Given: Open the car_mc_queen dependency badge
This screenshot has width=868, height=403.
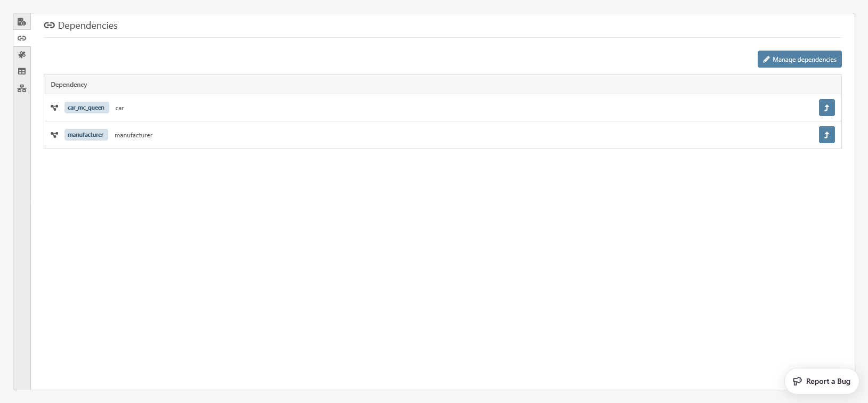Looking at the screenshot, I should point(86,108).
